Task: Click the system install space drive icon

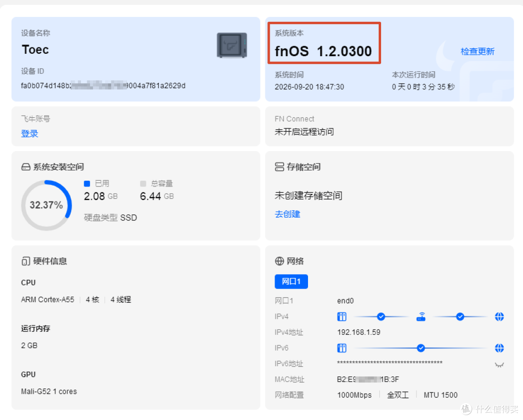Action: coord(26,167)
